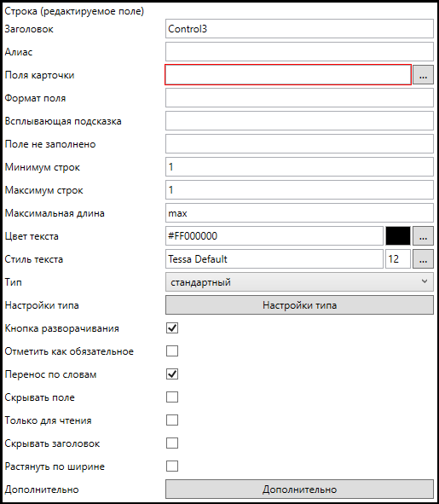Check Скрывать заголовок option
Image resolution: width=439 pixels, height=504 pixels.
click(x=172, y=443)
